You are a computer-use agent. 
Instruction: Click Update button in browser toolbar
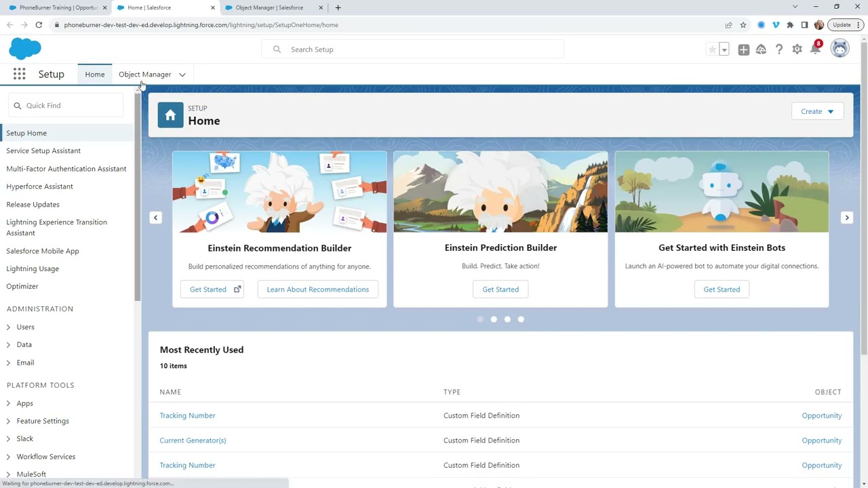click(x=845, y=25)
